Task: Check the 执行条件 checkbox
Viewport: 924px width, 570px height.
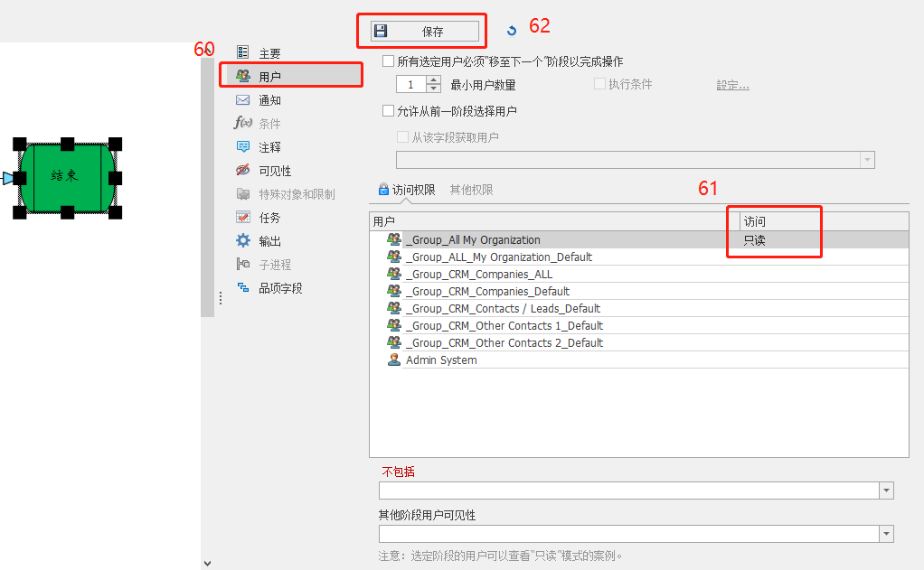Action: (x=599, y=83)
